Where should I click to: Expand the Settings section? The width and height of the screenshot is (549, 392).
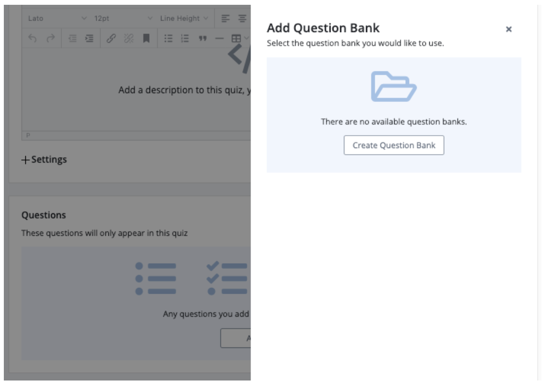click(44, 160)
